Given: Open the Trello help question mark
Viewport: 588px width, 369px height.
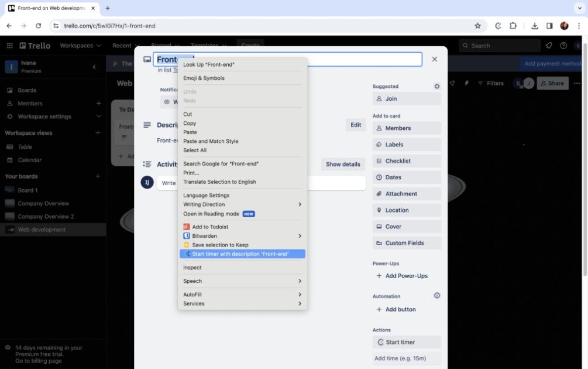Looking at the screenshot, I should click(x=563, y=45).
